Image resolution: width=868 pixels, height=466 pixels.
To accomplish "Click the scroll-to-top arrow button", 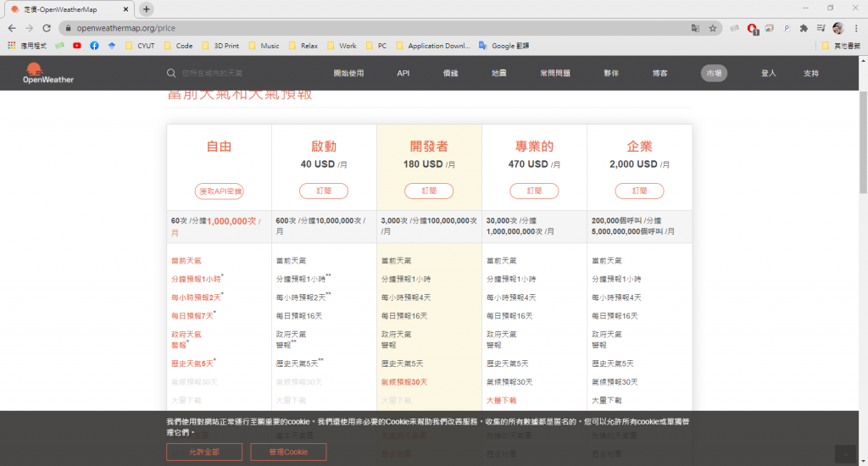I will coord(845,454).
